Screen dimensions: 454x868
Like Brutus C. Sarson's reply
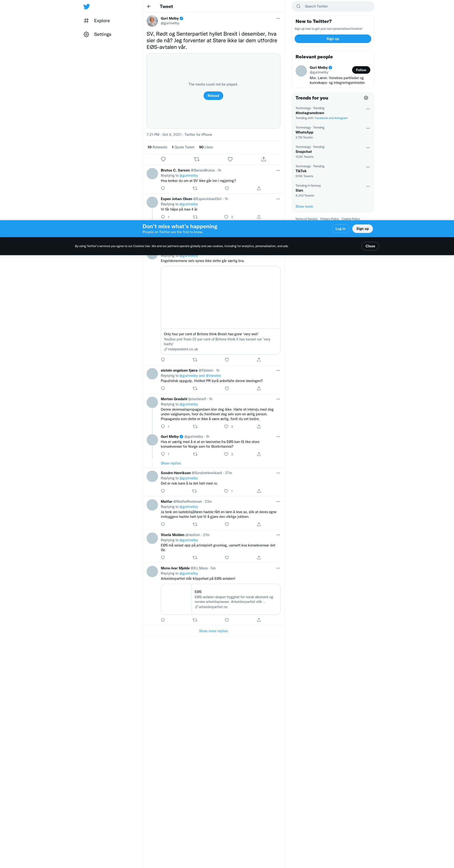227,188
